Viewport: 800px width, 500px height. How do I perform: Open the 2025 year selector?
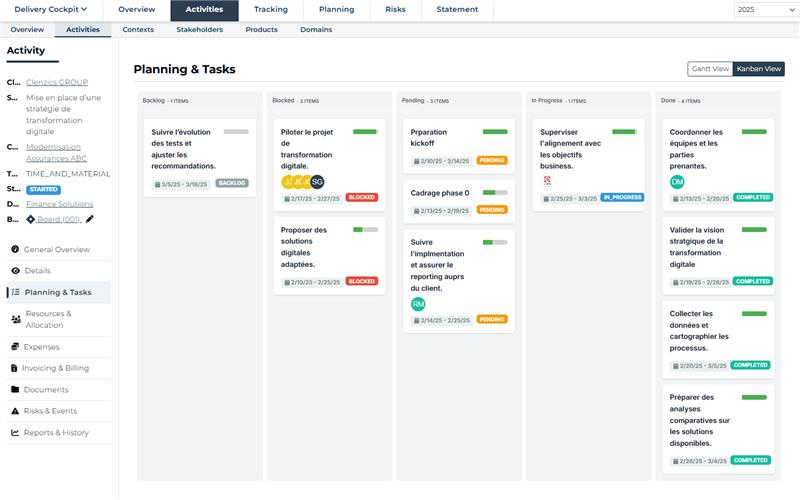[x=765, y=9]
